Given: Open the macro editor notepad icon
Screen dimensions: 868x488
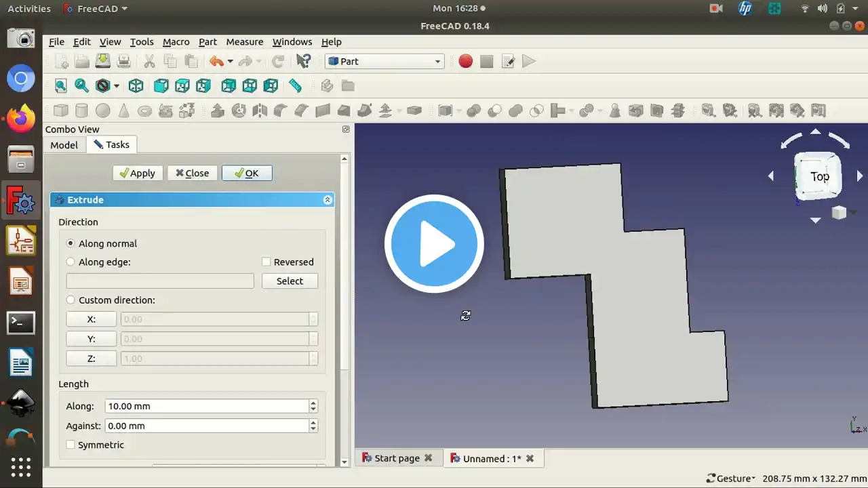Looking at the screenshot, I should point(507,61).
